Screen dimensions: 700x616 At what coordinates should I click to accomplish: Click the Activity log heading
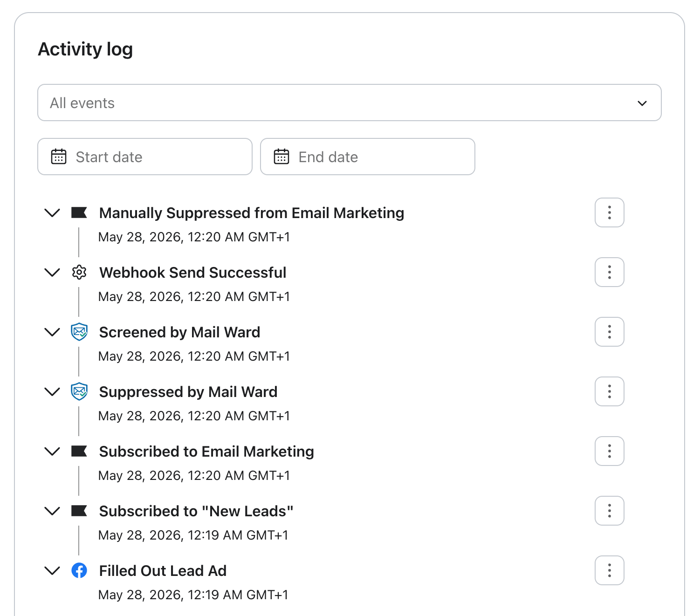click(x=85, y=49)
